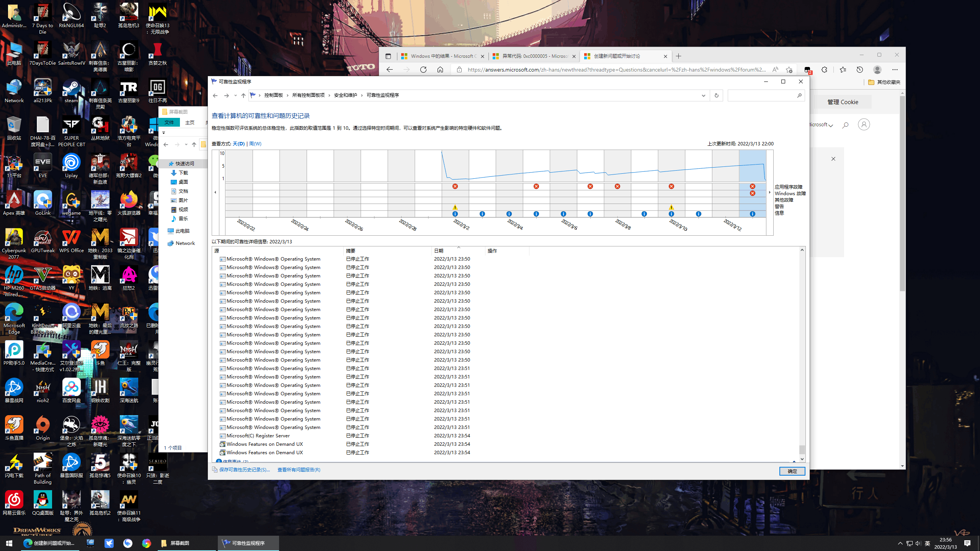Click the navigate-up arrow in Reliability Monitor
980x551 pixels.
click(243, 95)
